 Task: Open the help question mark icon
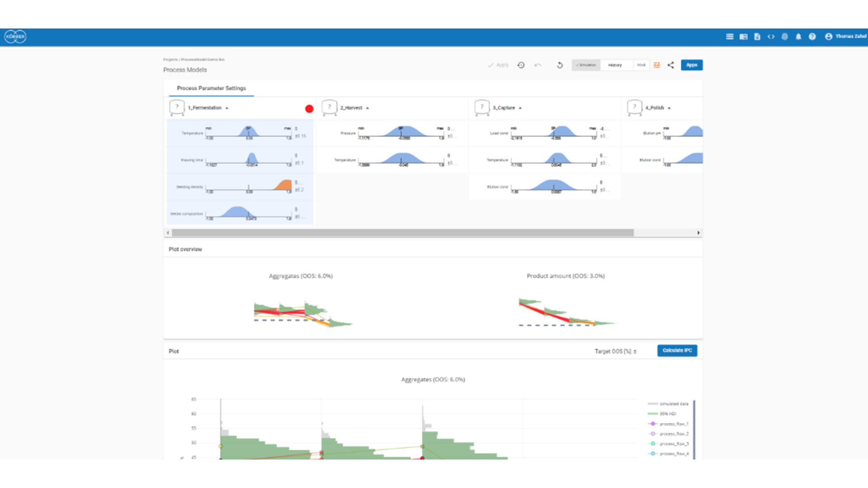[812, 37]
